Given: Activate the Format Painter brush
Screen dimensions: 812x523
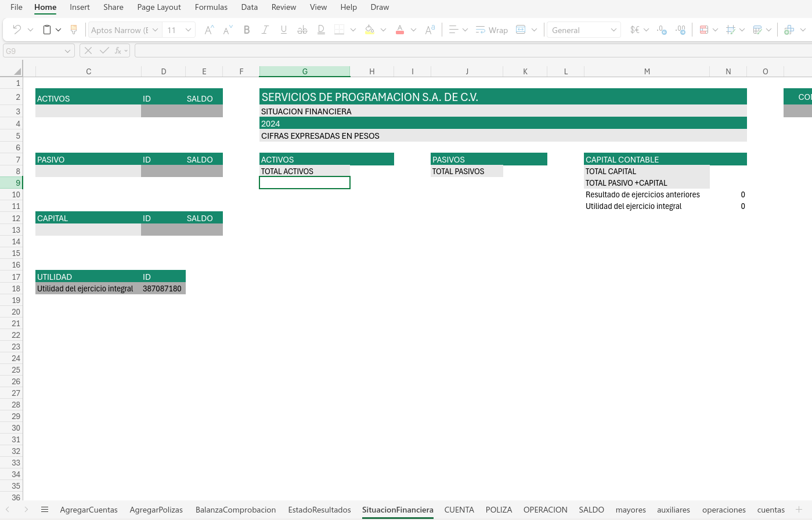Looking at the screenshot, I should 74,30.
